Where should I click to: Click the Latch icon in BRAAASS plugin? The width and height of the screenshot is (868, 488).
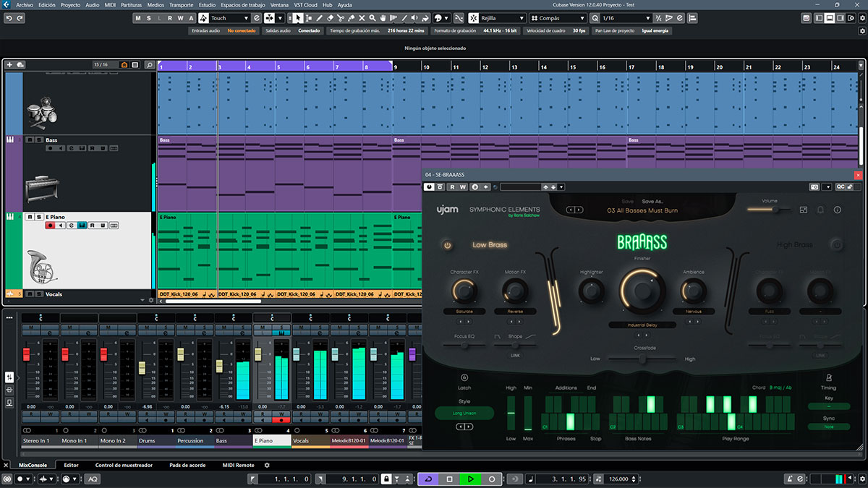click(464, 378)
